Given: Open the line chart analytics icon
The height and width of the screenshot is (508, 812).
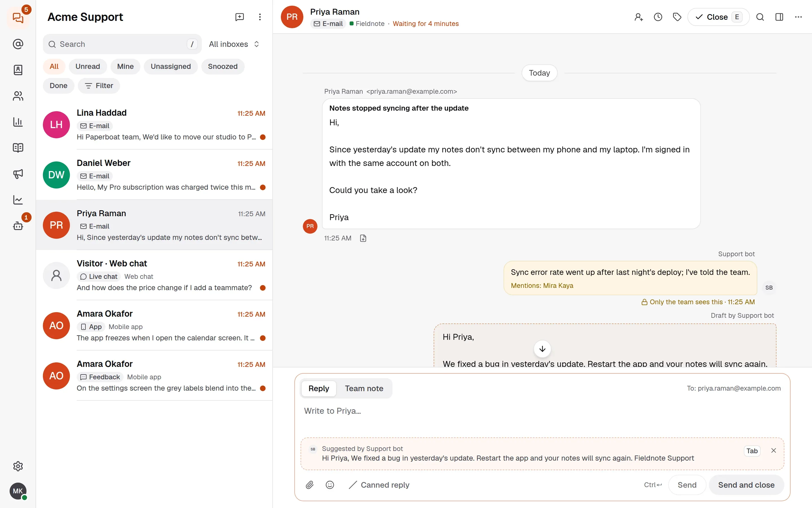Looking at the screenshot, I should pos(18,200).
